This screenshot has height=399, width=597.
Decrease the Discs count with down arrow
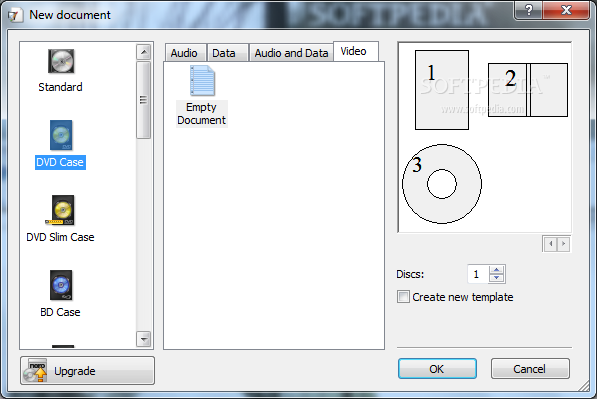tap(496, 278)
